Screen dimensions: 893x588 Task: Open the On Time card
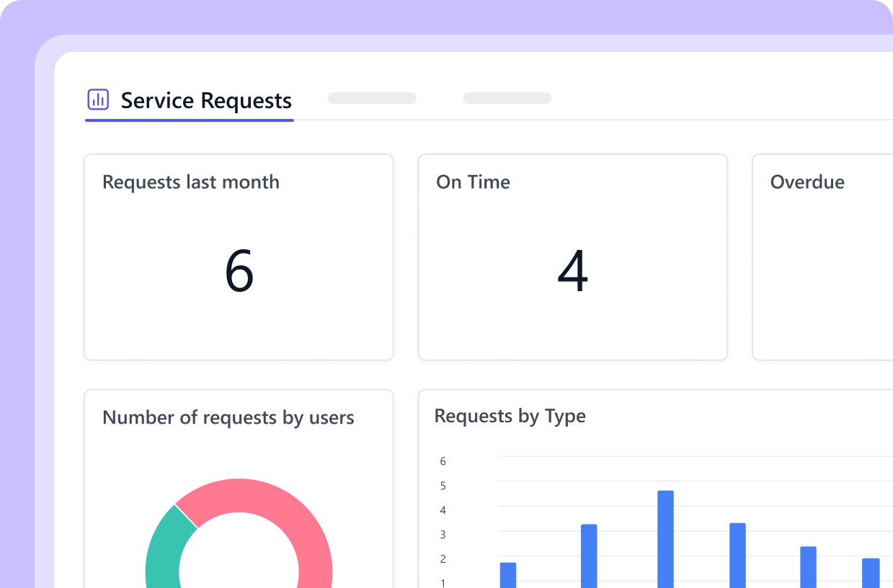point(572,256)
